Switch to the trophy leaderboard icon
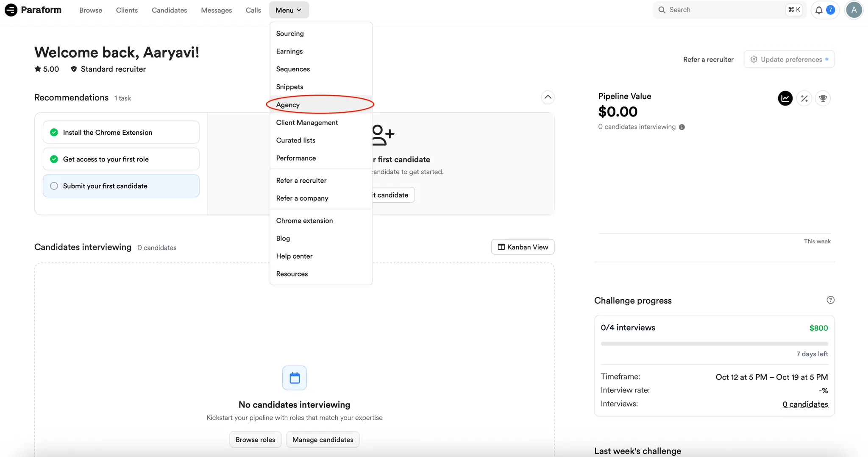This screenshot has height=457, width=868. pyautogui.click(x=823, y=98)
